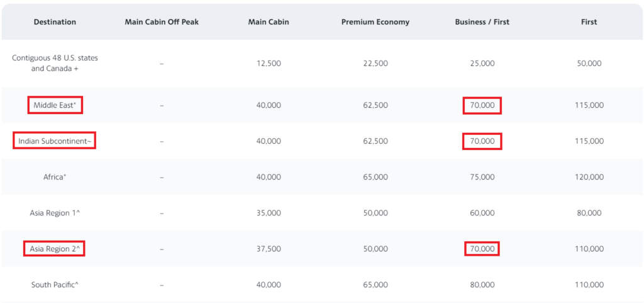This screenshot has width=644, height=303.
Task: Select the Middle East destination cell
Action: (x=55, y=105)
